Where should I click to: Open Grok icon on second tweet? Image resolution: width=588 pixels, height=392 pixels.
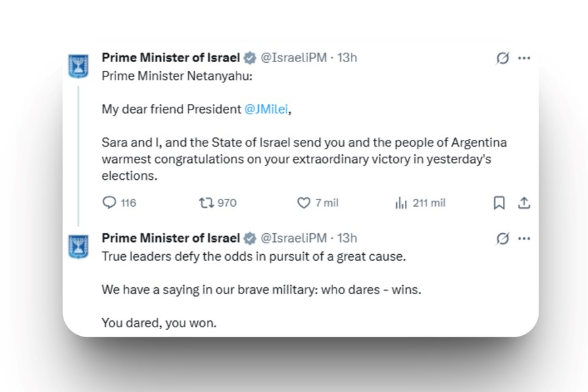(x=502, y=239)
